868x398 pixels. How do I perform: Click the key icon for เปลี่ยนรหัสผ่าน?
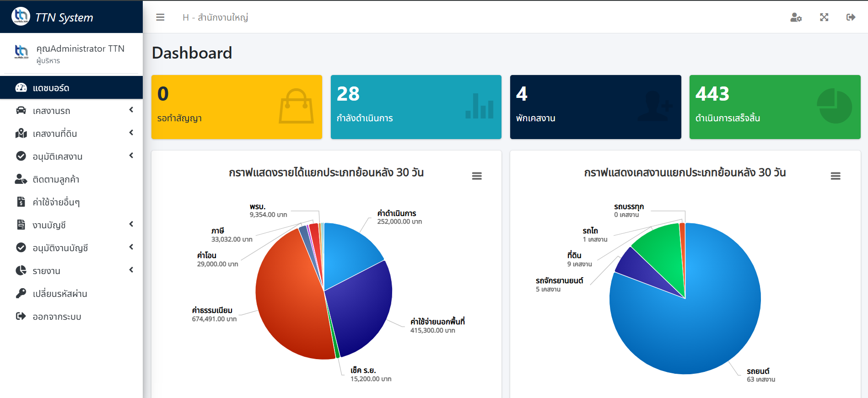(x=21, y=293)
